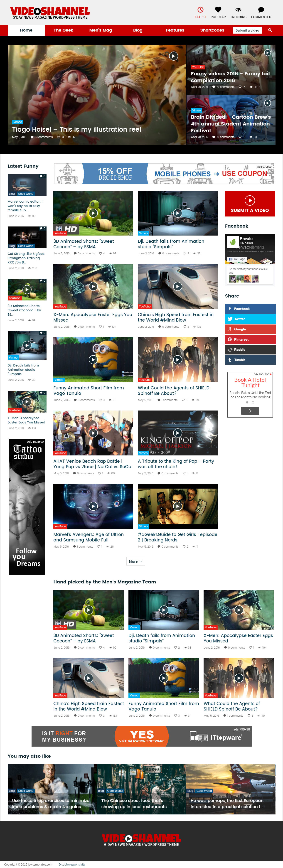Like the China's High Speed train post in main grid
Image resolution: width=283 pixels, height=868 pixels.
coord(185,327)
